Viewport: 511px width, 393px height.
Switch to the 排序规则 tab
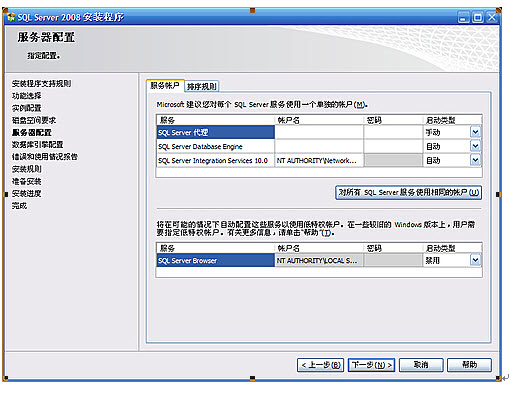(202, 86)
